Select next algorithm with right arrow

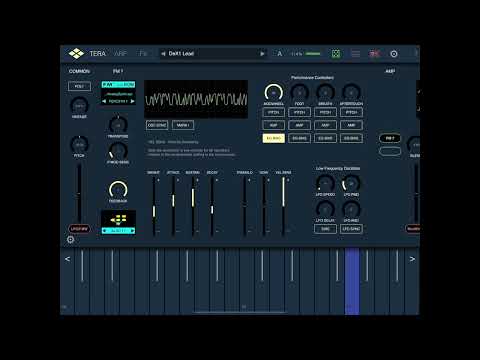click(x=132, y=231)
